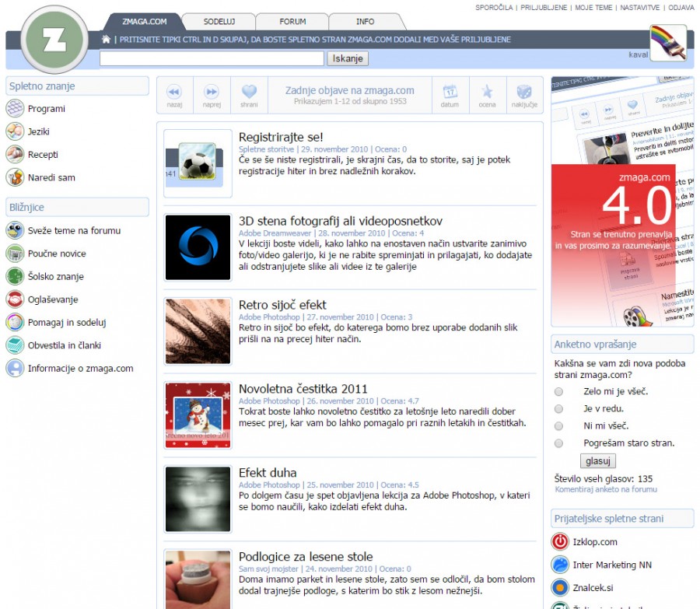Viewport: 700px width, 609px height.
Task: Switch to the FORUM tab
Action: (292, 22)
